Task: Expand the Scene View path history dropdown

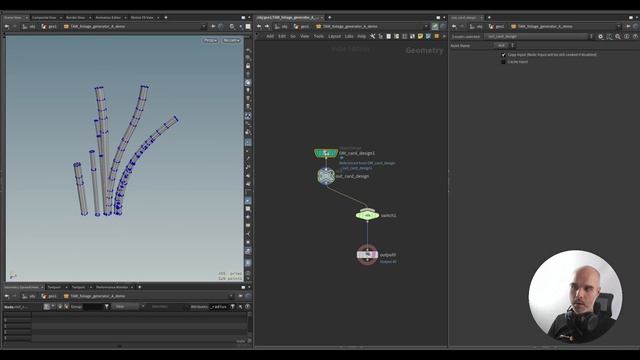Action: click(x=204, y=27)
